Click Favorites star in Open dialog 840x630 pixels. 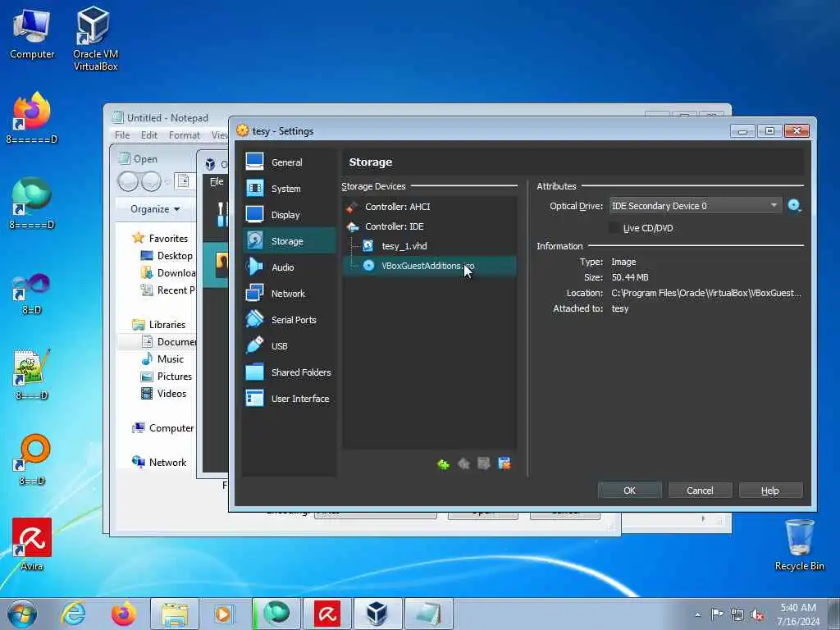[138, 238]
